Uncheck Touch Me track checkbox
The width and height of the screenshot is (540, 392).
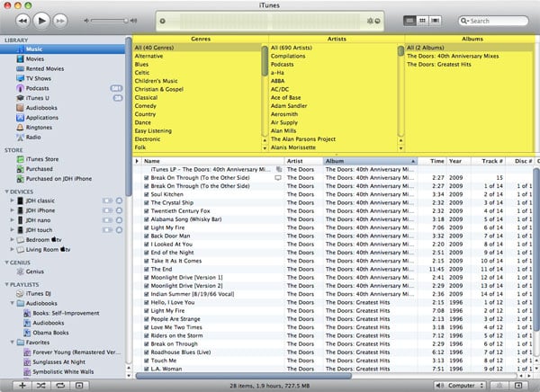pyautogui.click(x=147, y=361)
